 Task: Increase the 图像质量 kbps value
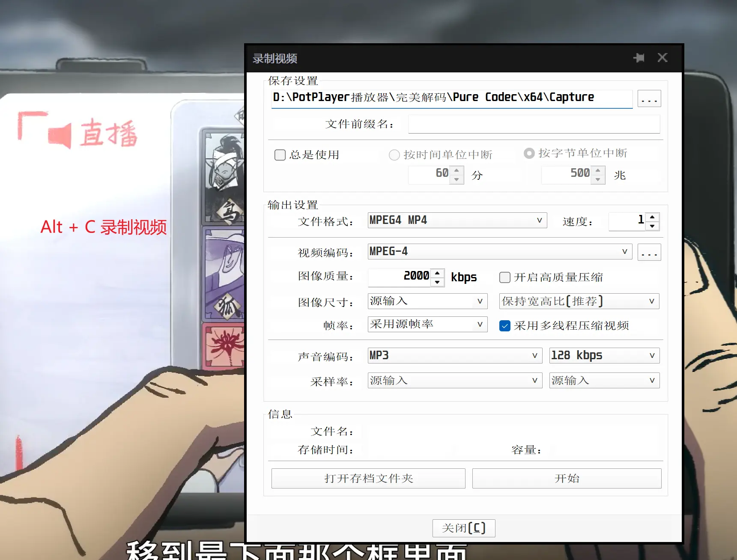pyautogui.click(x=437, y=273)
